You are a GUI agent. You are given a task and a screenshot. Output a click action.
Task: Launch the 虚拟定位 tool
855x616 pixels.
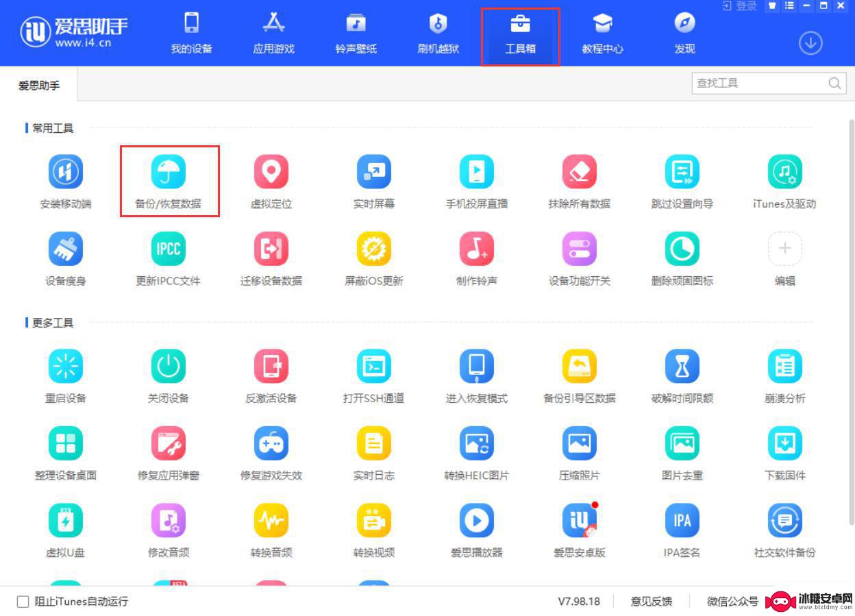271,172
